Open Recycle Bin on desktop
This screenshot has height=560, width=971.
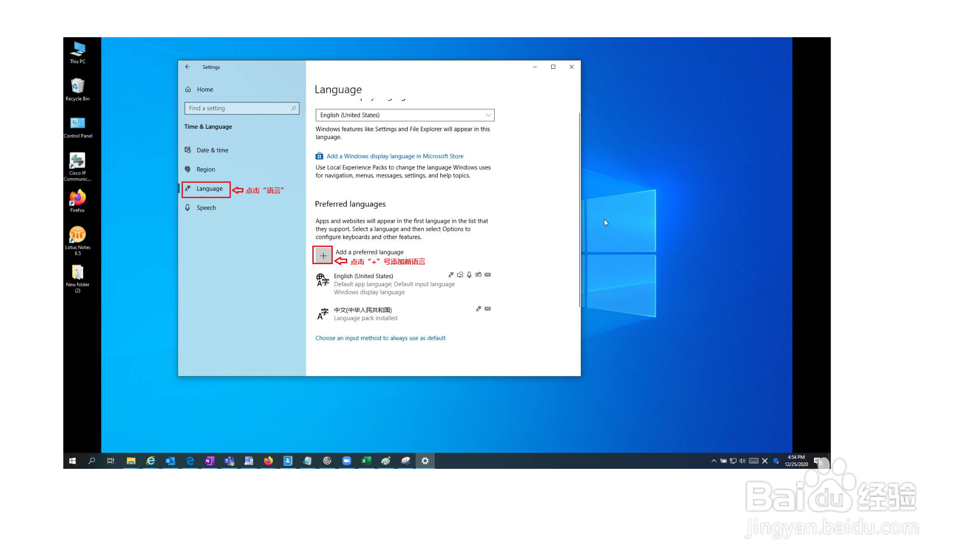coord(78,89)
